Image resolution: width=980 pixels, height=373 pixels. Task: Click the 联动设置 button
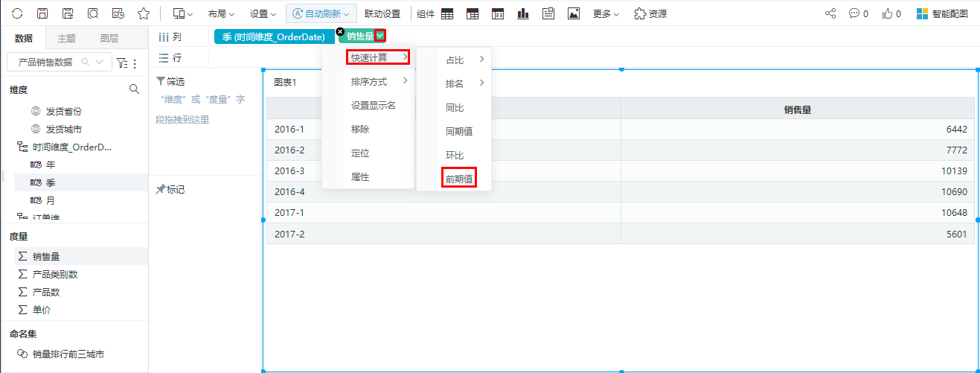click(382, 13)
